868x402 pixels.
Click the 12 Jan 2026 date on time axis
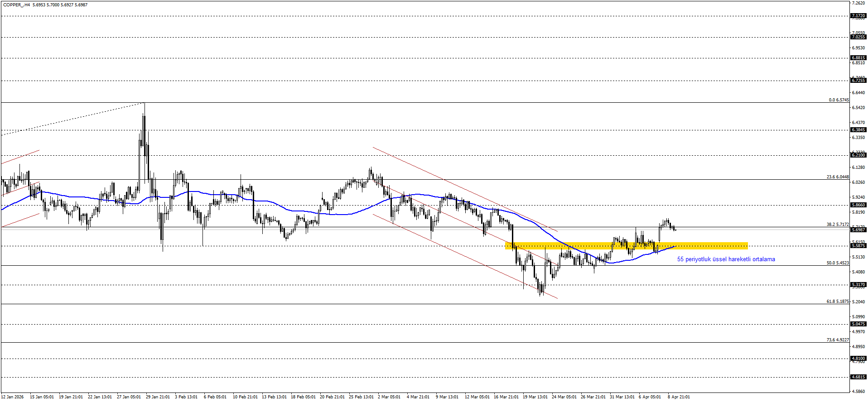12,397
